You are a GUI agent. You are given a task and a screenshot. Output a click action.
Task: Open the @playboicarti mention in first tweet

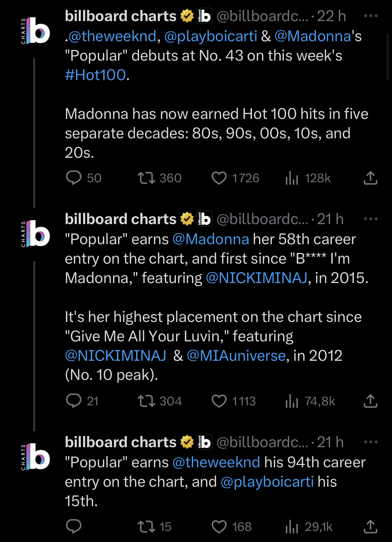211,36
